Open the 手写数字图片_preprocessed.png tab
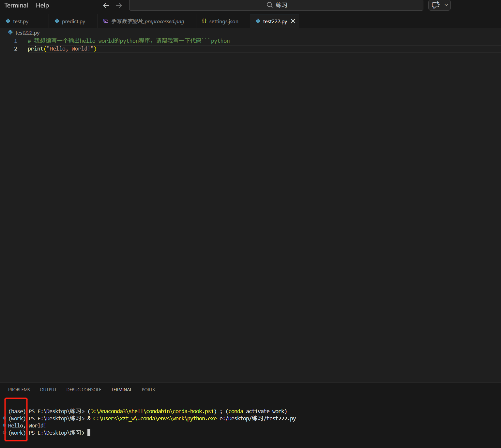Screen dimensions: 501x448 tap(147, 21)
